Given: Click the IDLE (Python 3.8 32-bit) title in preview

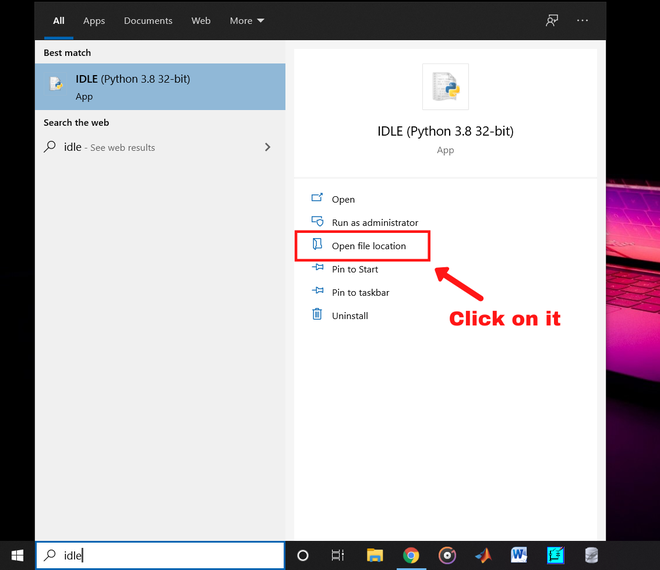Looking at the screenshot, I should tap(445, 131).
